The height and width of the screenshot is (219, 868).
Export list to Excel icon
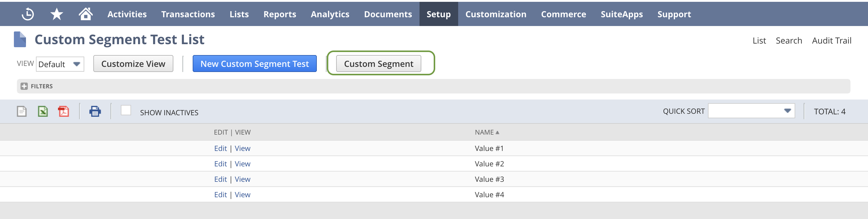[43, 111]
